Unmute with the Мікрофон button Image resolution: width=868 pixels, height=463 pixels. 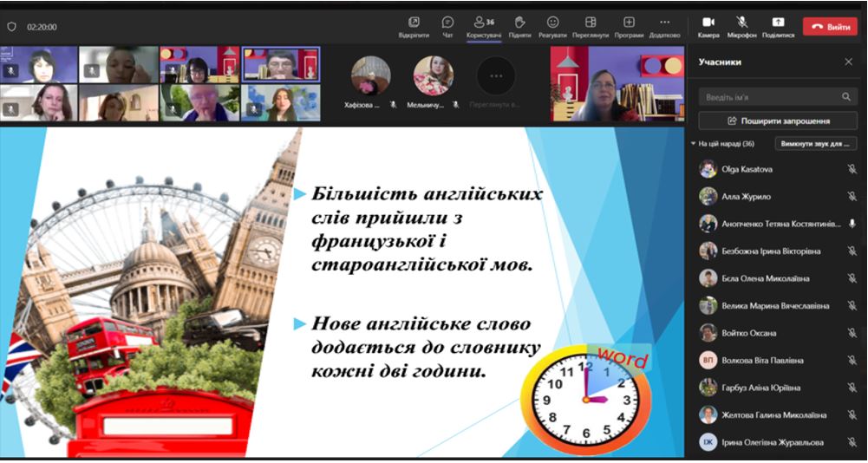741,27
